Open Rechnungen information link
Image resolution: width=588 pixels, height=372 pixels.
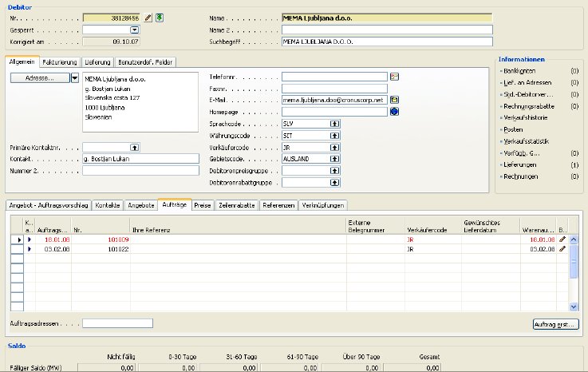click(x=520, y=176)
